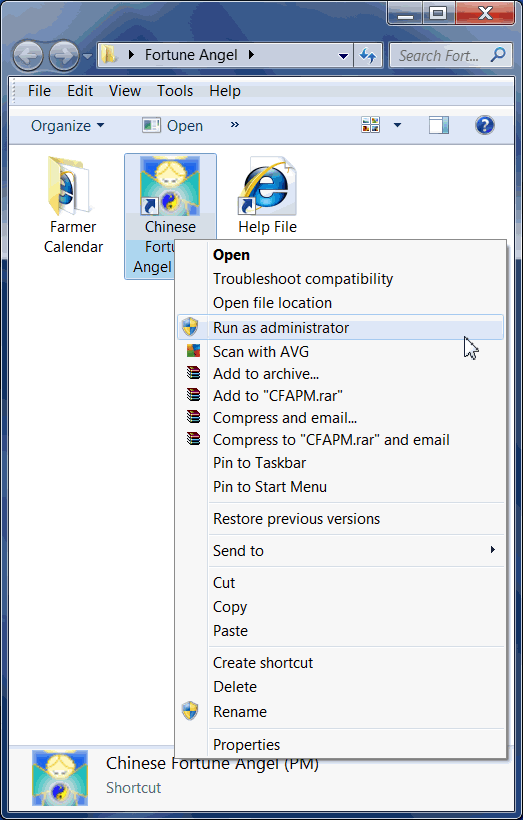Click the Chinese Fortune Angel shortcut icon
523x820 pixels.
point(170,186)
